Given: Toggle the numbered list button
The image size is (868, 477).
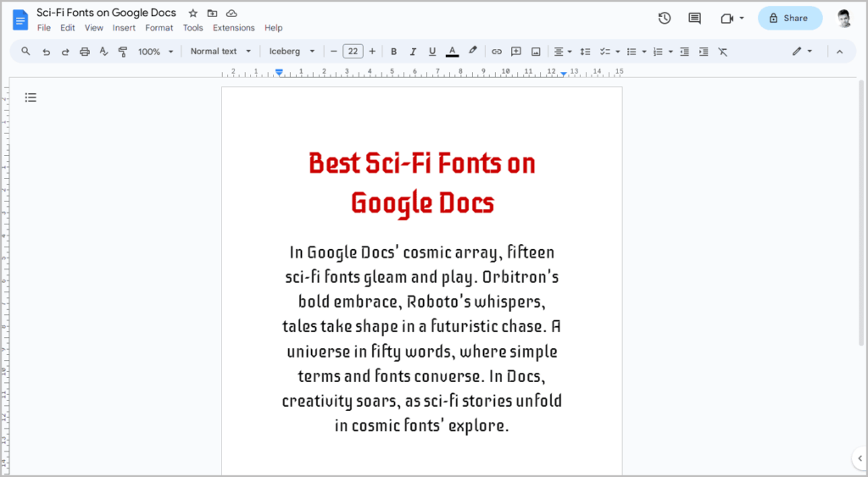Looking at the screenshot, I should tap(658, 52).
